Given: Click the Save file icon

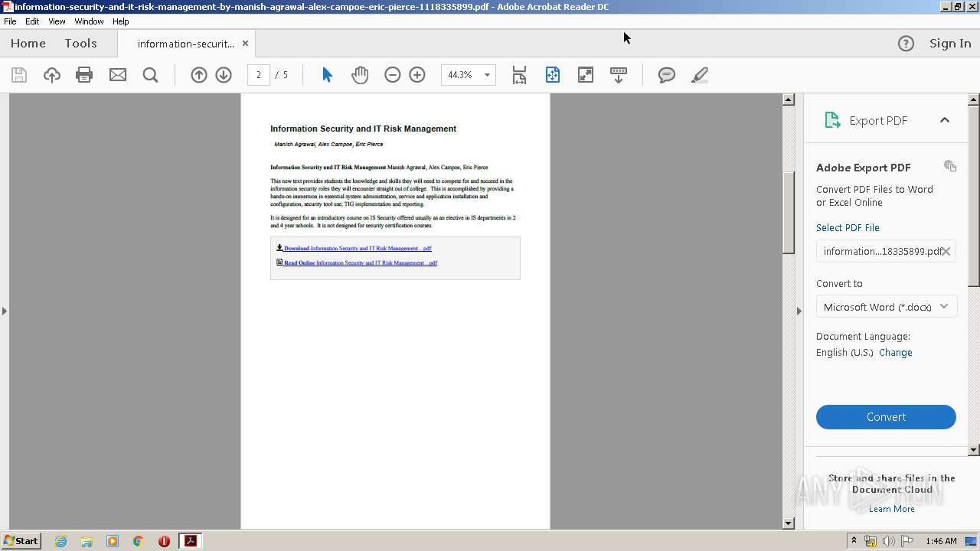Looking at the screenshot, I should pyautogui.click(x=19, y=75).
